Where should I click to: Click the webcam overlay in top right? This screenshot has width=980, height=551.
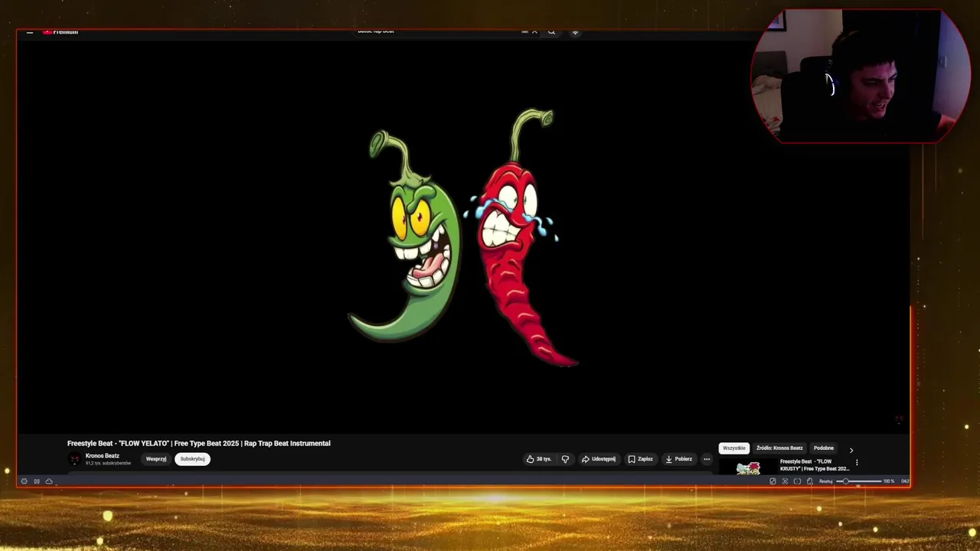[x=861, y=77]
